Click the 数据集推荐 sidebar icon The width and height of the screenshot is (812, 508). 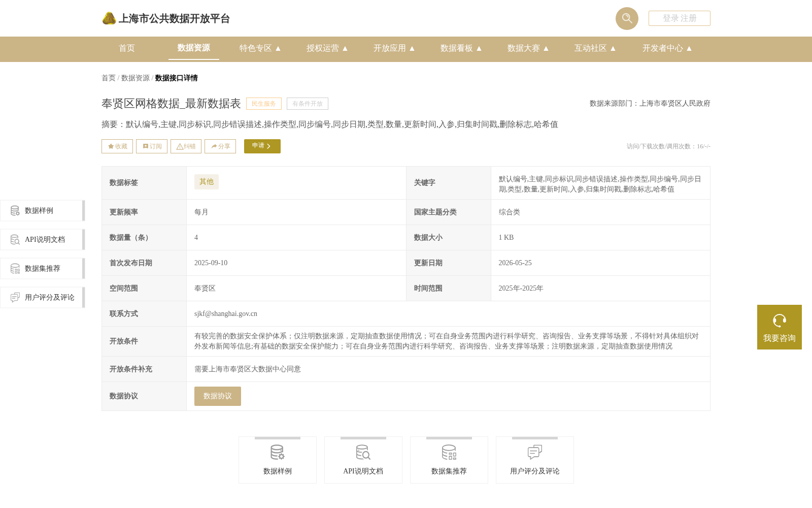tap(15, 268)
